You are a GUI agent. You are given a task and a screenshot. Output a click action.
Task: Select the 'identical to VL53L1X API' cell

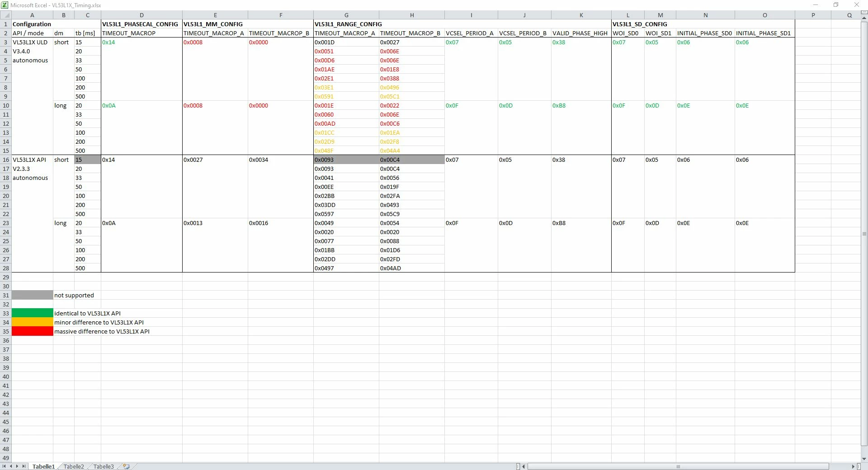tap(88, 313)
